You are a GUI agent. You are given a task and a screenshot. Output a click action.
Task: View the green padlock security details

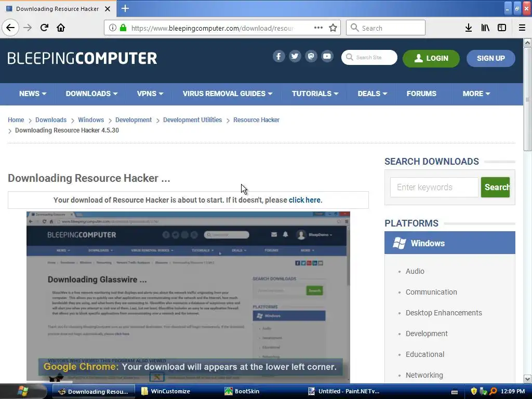[124, 28]
